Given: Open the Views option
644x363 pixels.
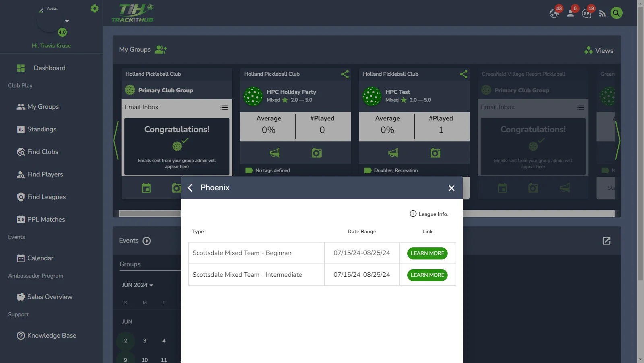Looking at the screenshot, I should pos(599,50).
